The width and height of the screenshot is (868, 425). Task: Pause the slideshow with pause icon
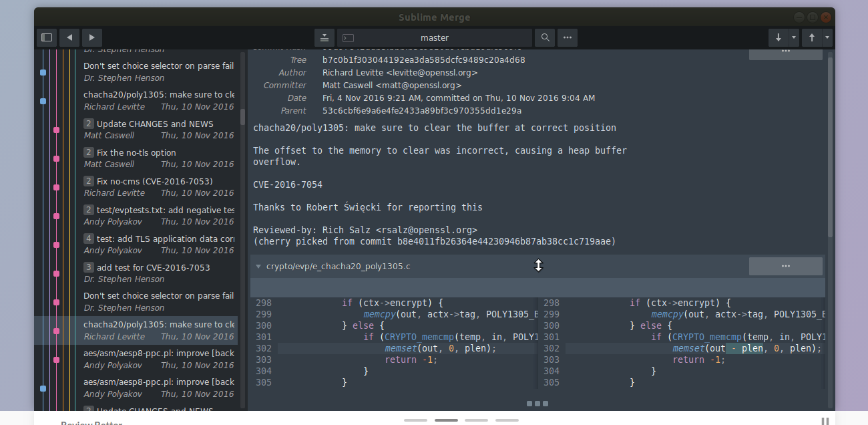pyautogui.click(x=825, y=421)
